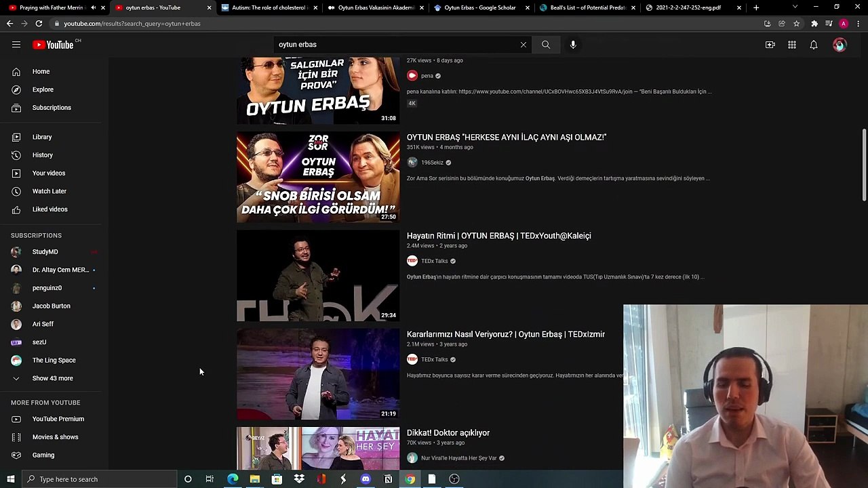Open 'Kararlarımızı Nasıl Veriyoruz?' title
This screenshot has width=868, height=488.
(506, 334)
